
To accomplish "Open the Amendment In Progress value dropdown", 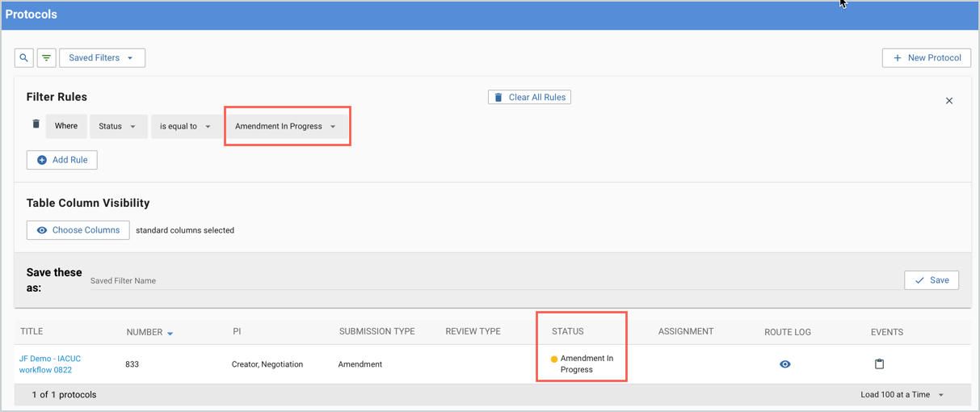I will (286, 126).
